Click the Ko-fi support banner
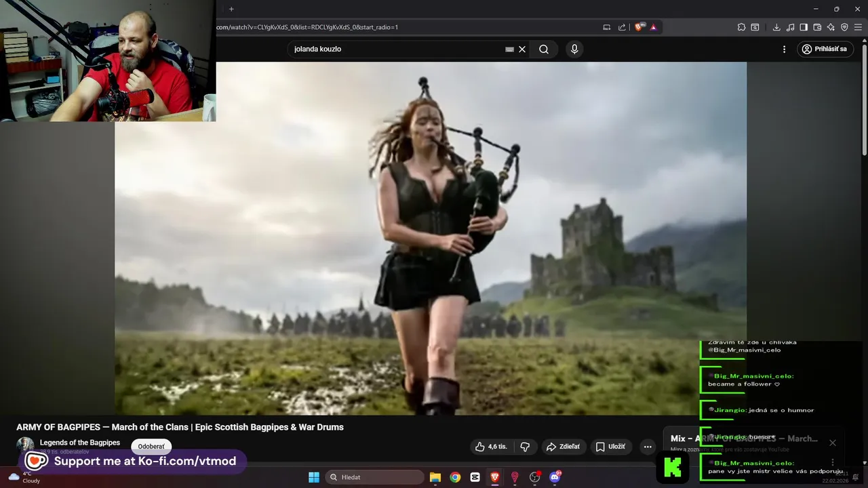Viewport: 868px width, 488px height. pos(132,461)
